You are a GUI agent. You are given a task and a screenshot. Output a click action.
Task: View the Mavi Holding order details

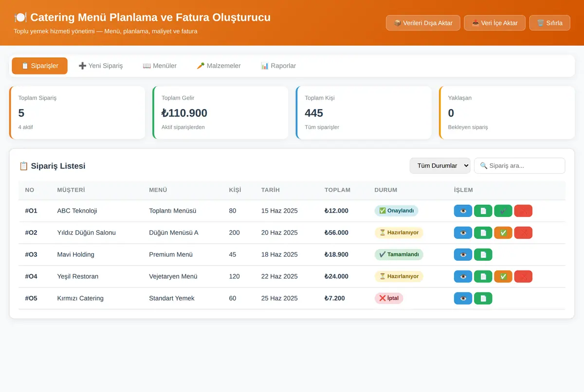(x=463, y=255)
